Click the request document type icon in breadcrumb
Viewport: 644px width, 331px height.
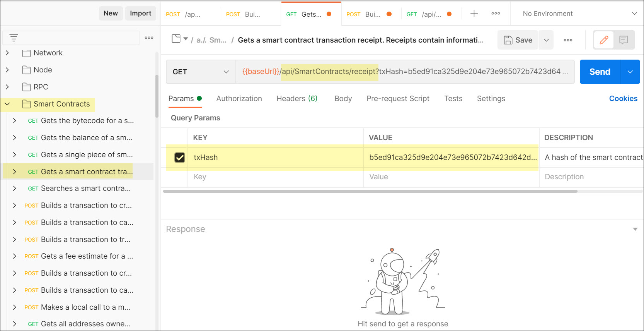coord(176,39)
